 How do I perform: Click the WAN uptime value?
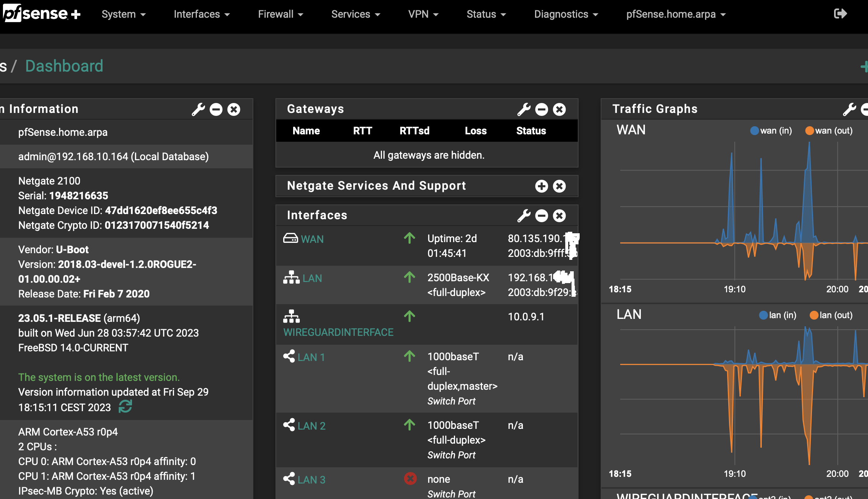(x=452, y=246)
